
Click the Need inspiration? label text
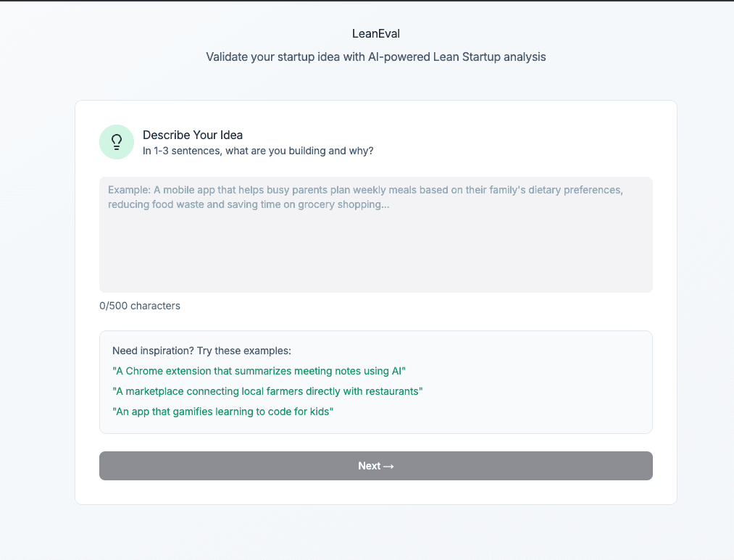point(201,351)
